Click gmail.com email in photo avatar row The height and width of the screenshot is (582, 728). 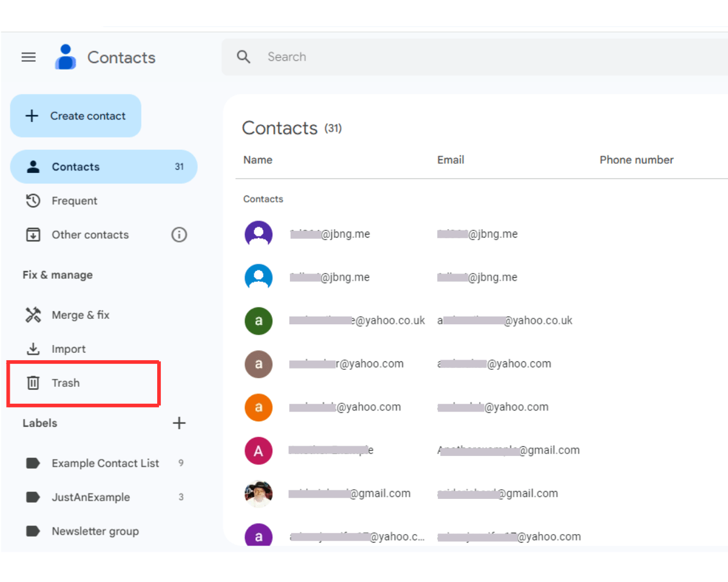click(497, 493)
